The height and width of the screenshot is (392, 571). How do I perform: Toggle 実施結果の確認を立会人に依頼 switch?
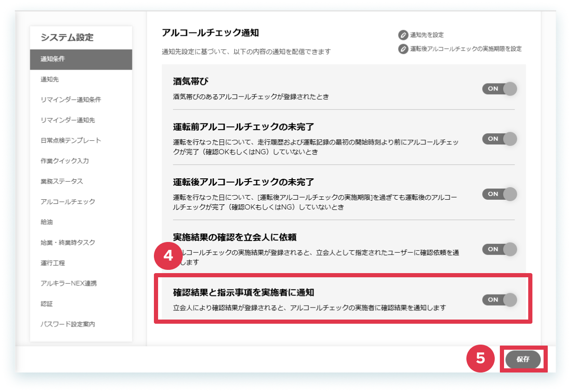click(x=499, y=249)
